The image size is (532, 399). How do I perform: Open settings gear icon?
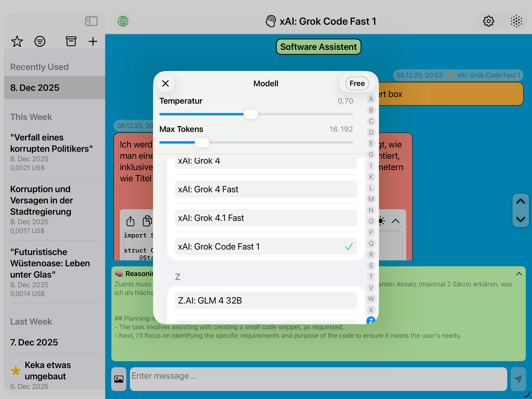point(488,21)
